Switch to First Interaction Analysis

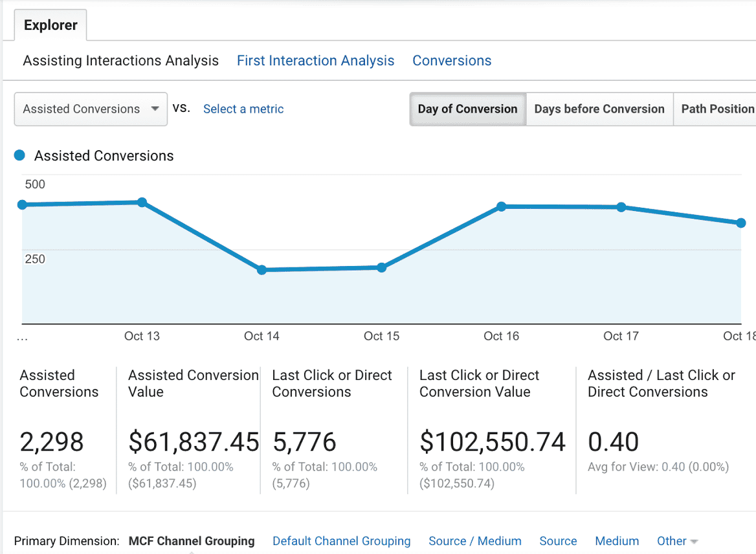point(315,61)
